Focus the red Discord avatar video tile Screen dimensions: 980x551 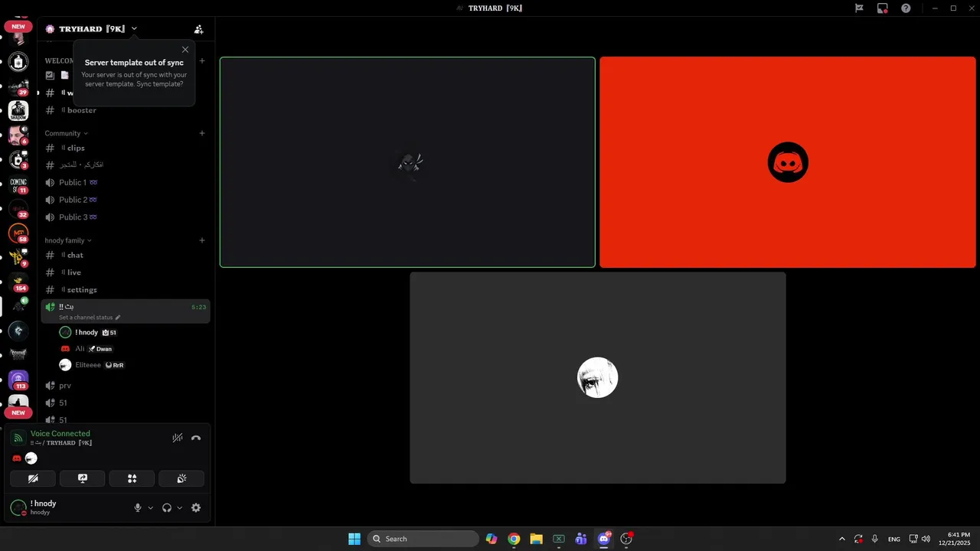coord(788,162)
